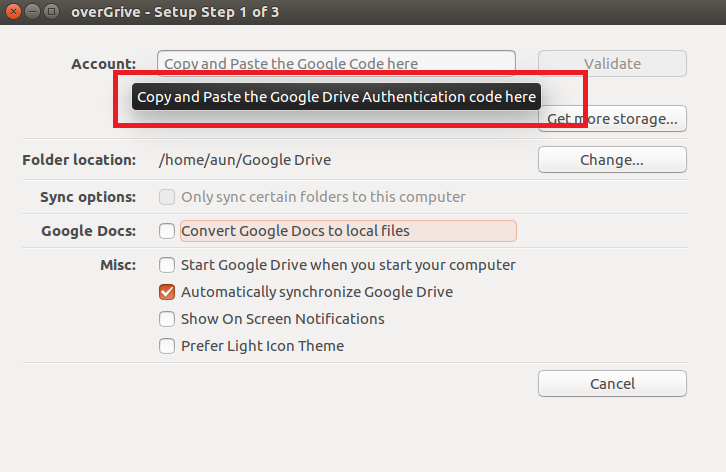Enable Start Google Drive at computer startup
The image size is (726, 472).
[167, 265]
